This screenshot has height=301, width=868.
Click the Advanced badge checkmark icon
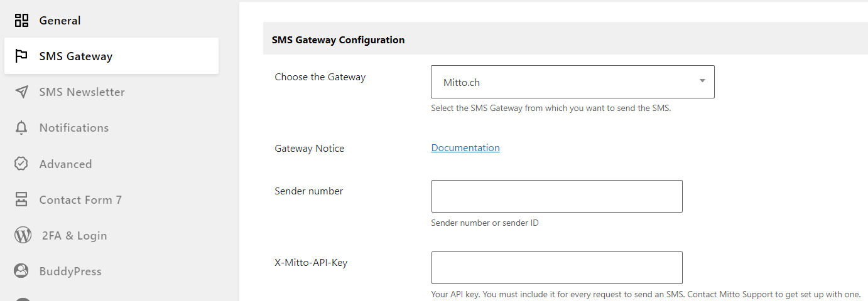(x=21, y=164)
